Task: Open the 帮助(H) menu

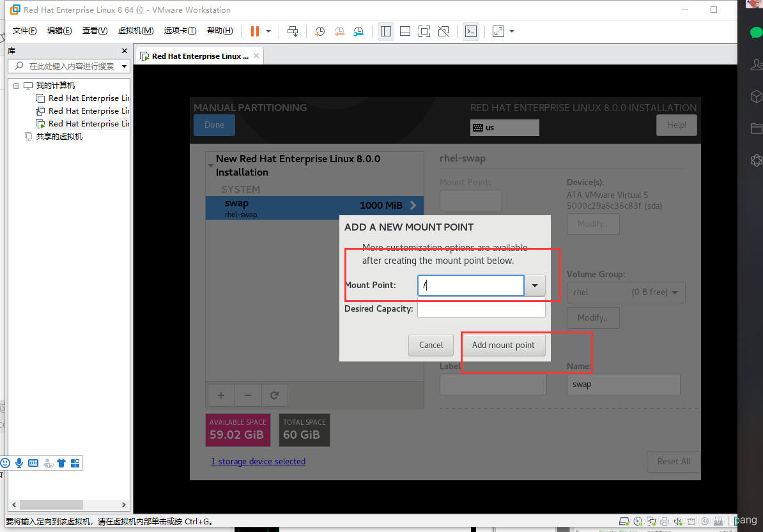Action: pos(220,31)
